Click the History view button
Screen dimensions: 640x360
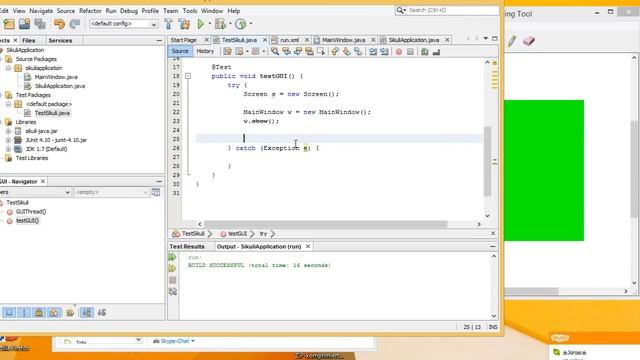[x=205, y=51]
